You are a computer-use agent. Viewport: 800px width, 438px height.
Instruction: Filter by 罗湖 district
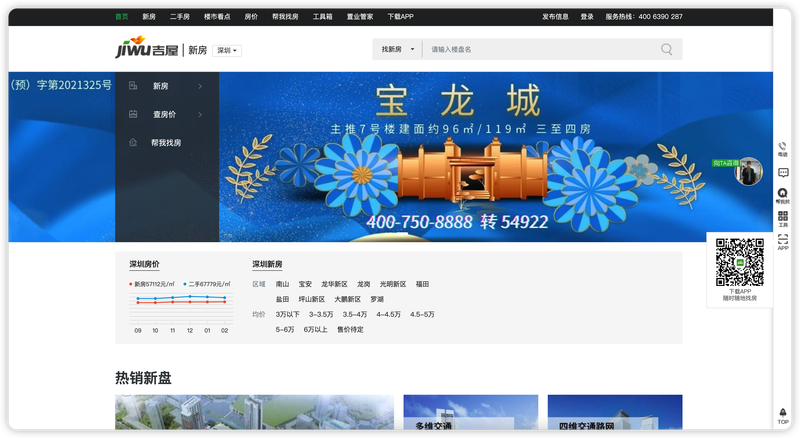(377, 299)
